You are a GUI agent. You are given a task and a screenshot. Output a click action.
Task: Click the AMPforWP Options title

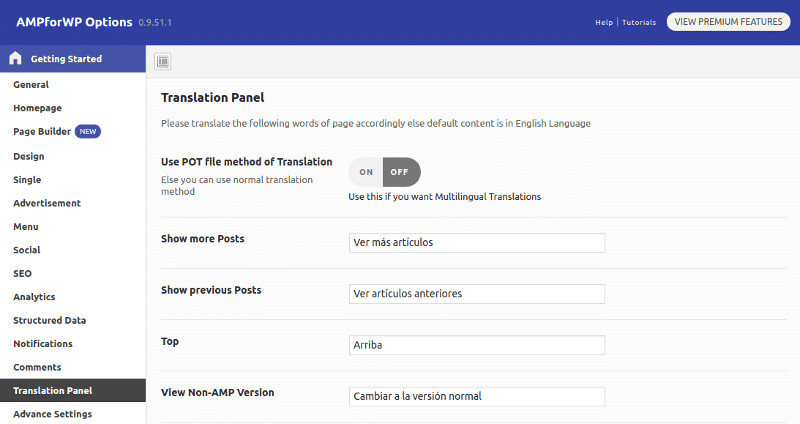pos(74,22)
